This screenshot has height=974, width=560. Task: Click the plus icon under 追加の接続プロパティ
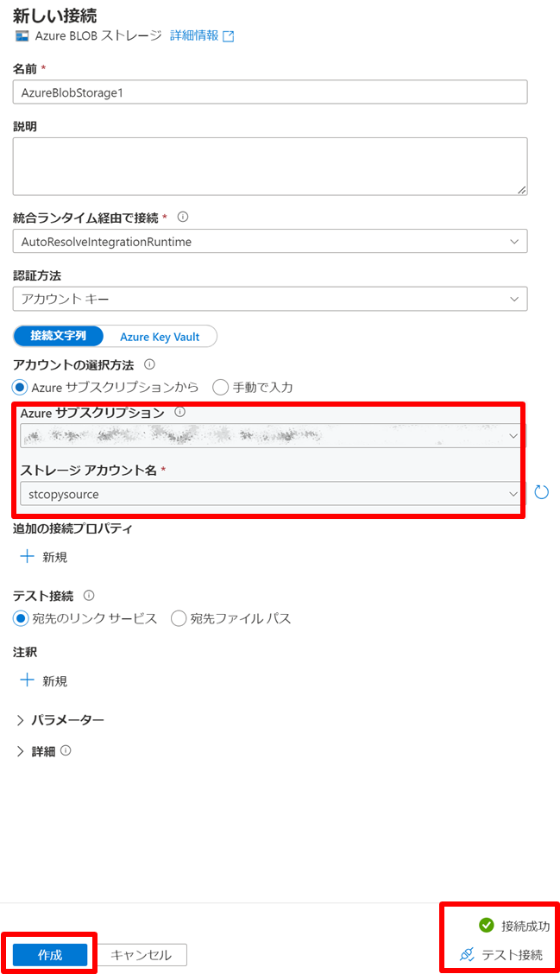(27, 556)
